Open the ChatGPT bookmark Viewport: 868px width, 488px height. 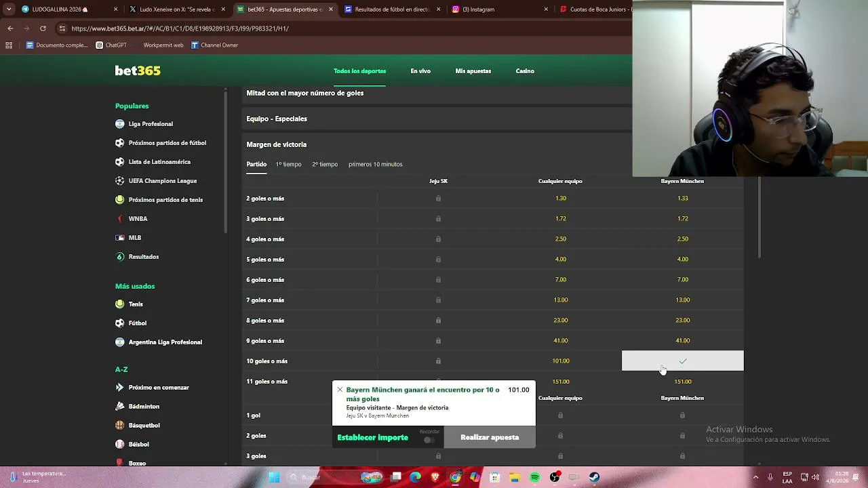tap(111, 45)
